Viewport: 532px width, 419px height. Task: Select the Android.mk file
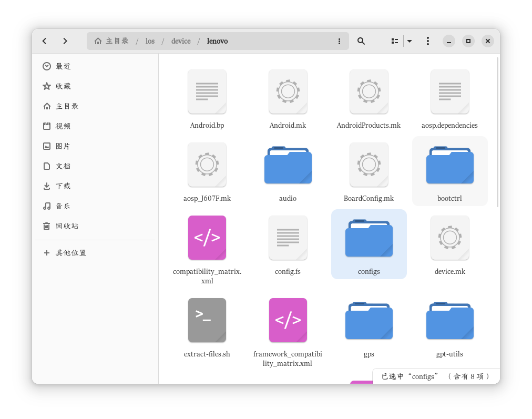point(288,99)
